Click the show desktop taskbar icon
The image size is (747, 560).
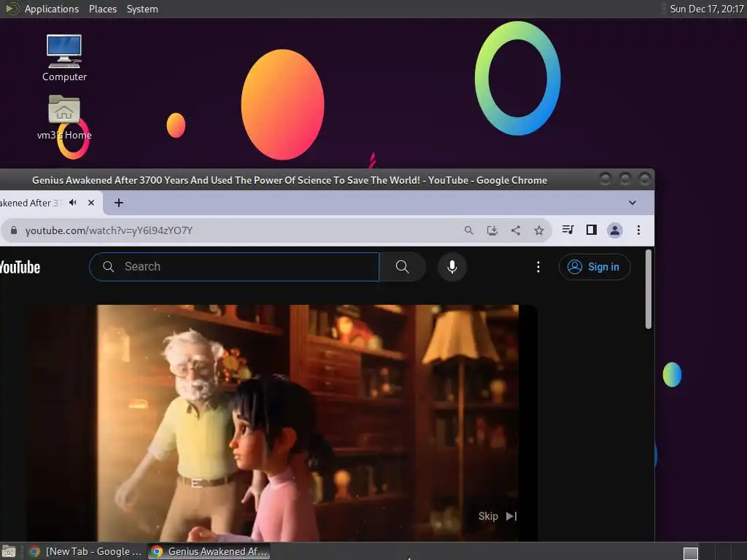pyautogui.click(x=9, y=551)
